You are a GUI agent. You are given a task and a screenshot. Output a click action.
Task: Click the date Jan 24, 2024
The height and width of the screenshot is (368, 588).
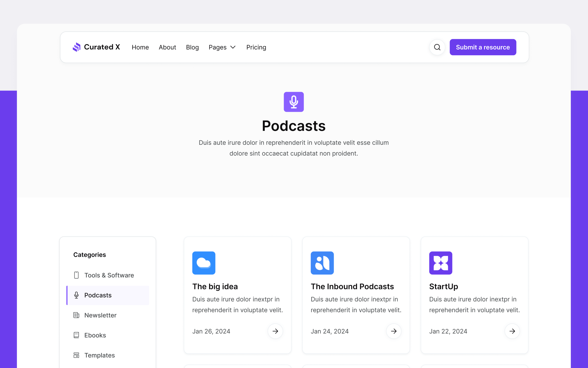[330, 331]
